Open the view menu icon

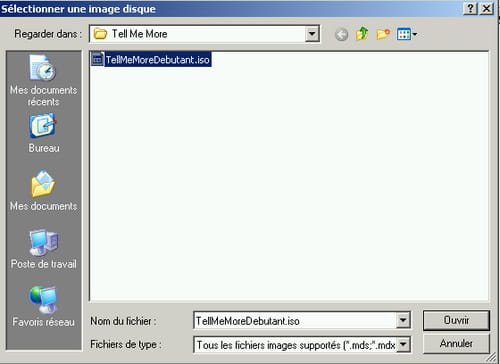coord(407,34)
